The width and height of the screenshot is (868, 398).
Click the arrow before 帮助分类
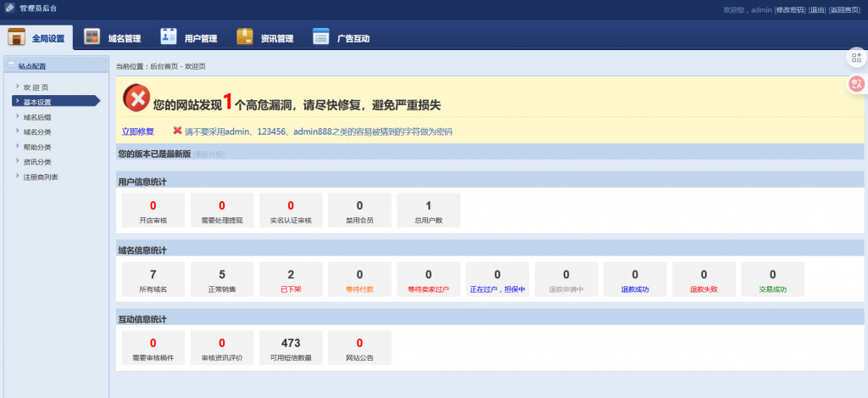[x=18, y=146]
